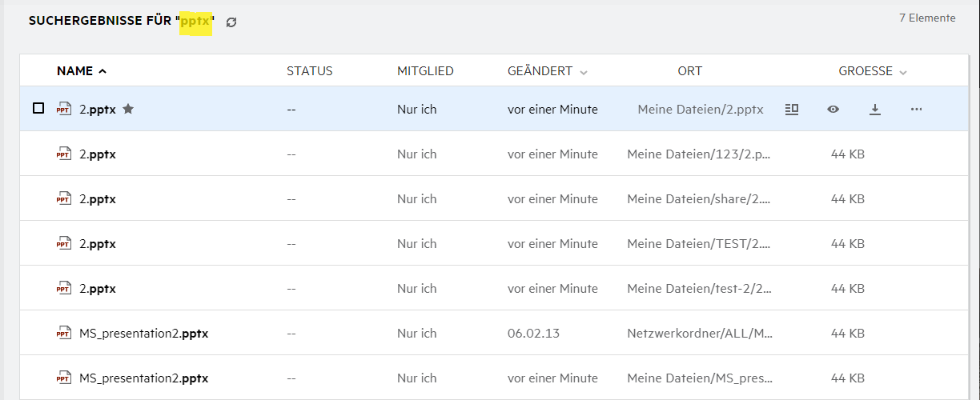
Task: Toggle ascending sort arrow on NAME column
Action: (x=102, y=71)
